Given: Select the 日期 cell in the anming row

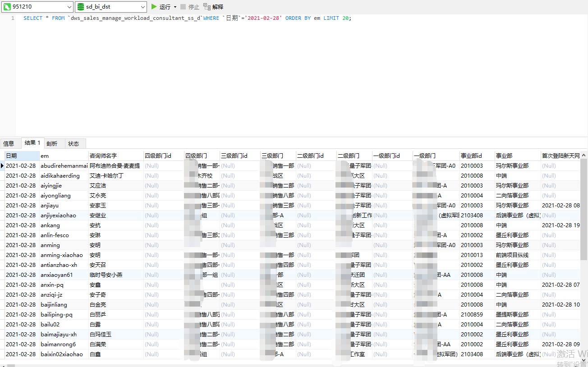Looking at the screenshot, I should 22,245.
